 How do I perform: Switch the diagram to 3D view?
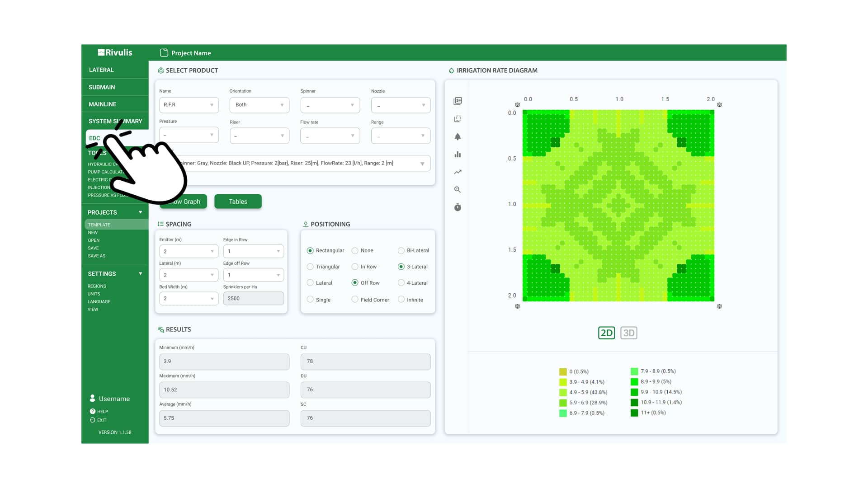tap(628, 333)
